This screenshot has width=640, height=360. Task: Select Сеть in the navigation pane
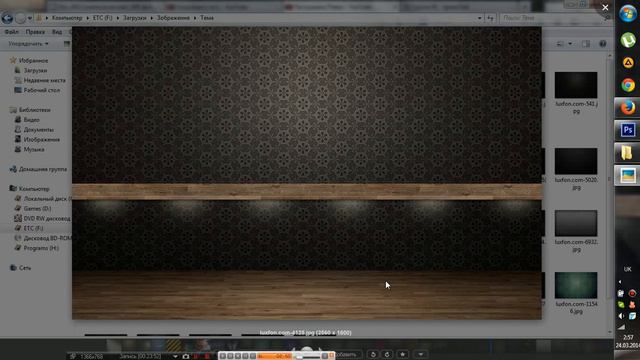pyautogui.click(x=24, y=268)
